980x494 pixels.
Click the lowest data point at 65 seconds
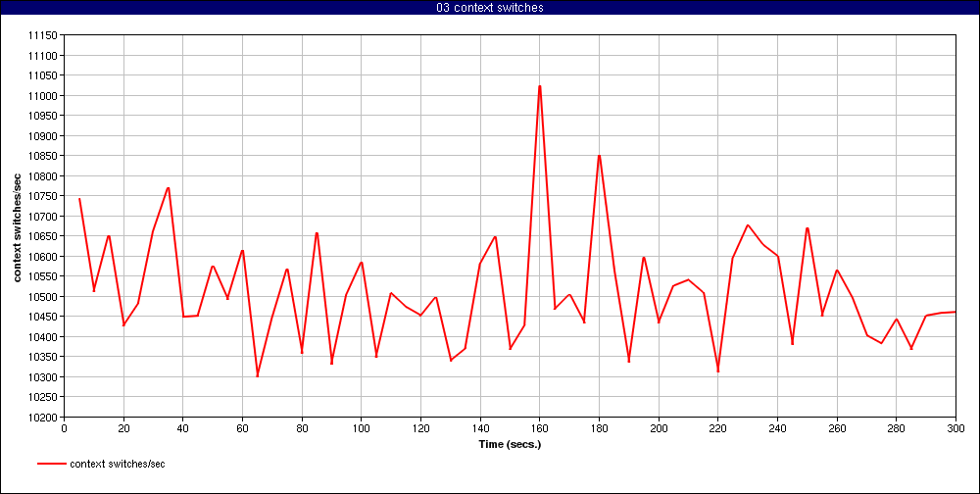257,375
